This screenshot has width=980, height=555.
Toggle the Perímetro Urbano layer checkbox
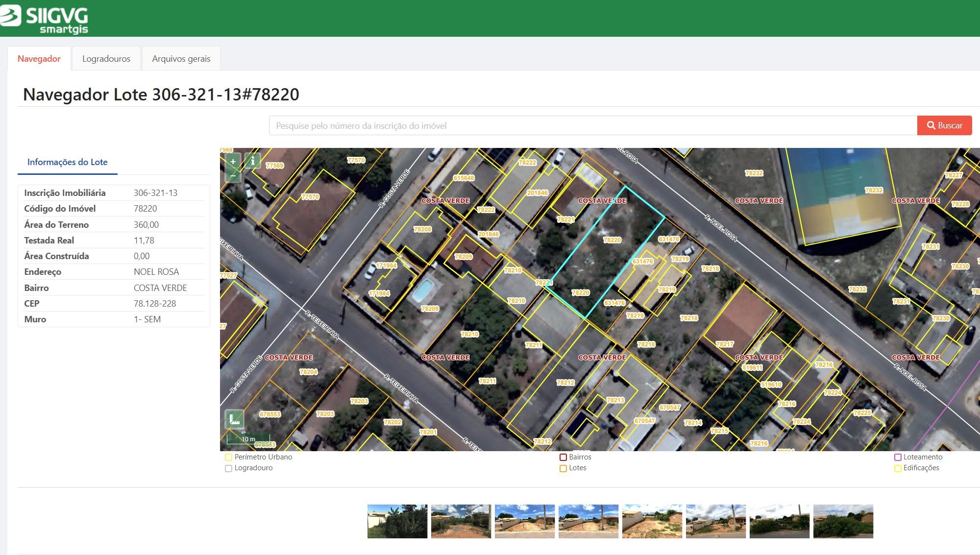click(228, 457)
